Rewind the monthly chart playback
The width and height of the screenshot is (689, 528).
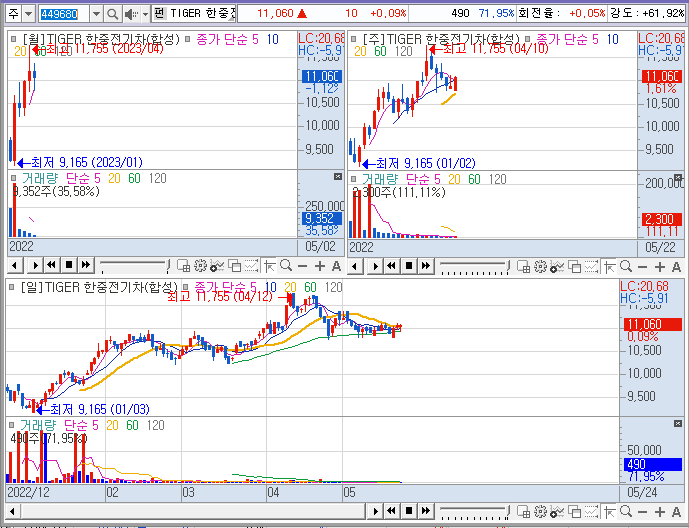pos(52,265)
